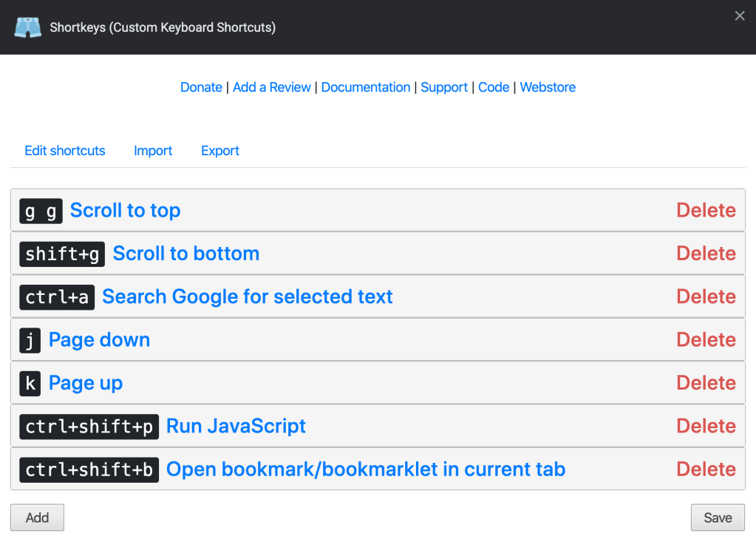Click the Add a Review link
756x536 pixels.
pos(271,87)
